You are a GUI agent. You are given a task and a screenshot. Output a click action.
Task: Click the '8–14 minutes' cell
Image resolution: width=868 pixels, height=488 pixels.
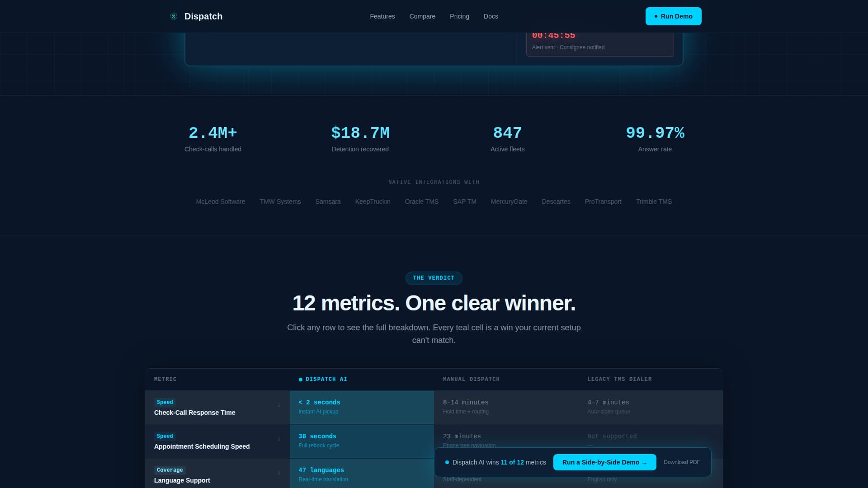pyautogui.click(x=506, y=408)
